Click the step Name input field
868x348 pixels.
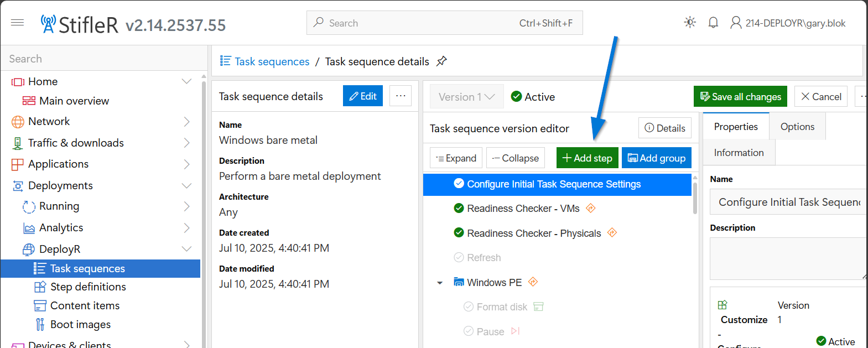tap(788, 202)
